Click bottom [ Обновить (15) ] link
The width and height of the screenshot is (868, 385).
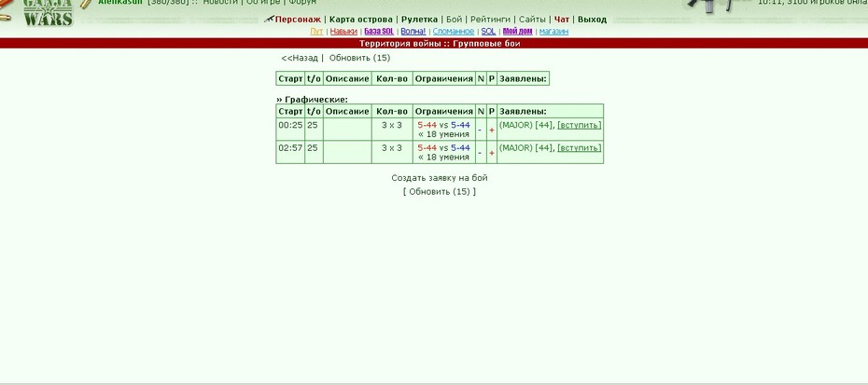(440, 191)
